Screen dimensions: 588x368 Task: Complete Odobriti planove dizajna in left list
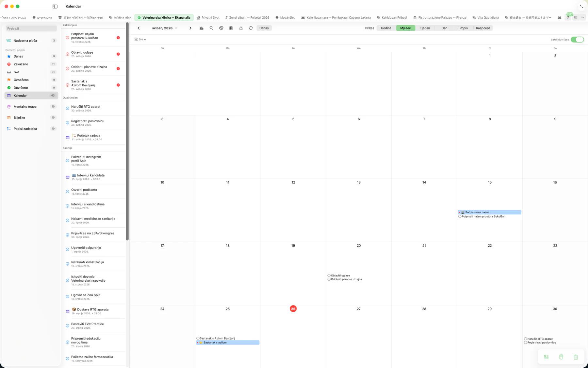67,69
